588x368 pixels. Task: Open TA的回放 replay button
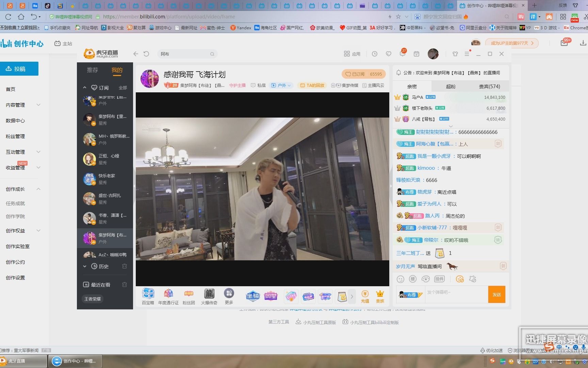tap(312, 86)
